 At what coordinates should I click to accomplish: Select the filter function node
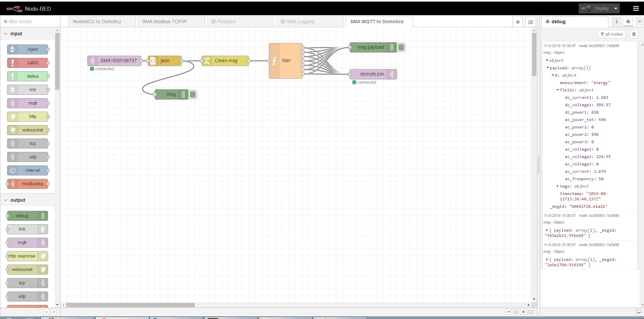286,61
